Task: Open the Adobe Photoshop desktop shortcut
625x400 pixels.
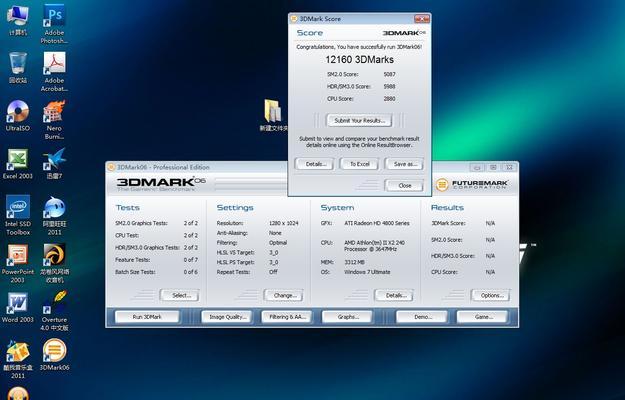Action: tap(54, 24)
